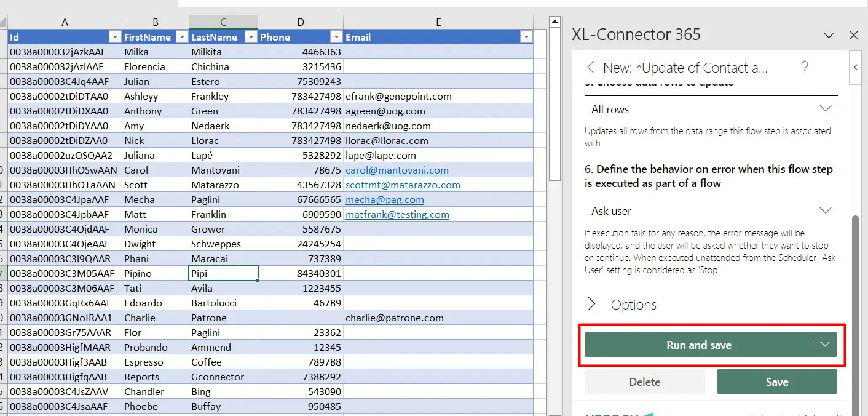
Task: Open the 'All rows' dropdown
Action: coord(711,109)
